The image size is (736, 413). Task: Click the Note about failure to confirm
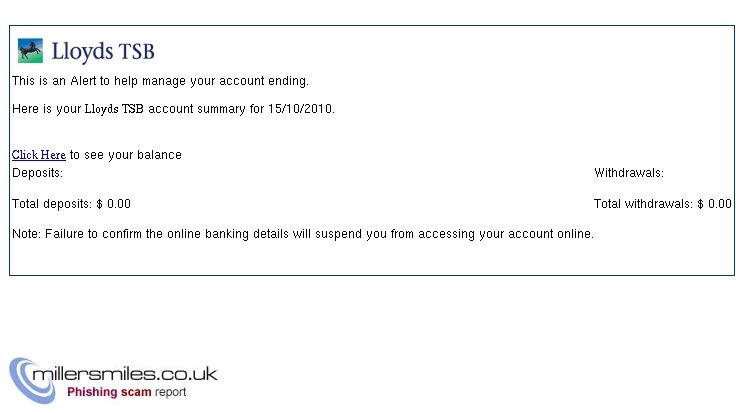[303, 234]
